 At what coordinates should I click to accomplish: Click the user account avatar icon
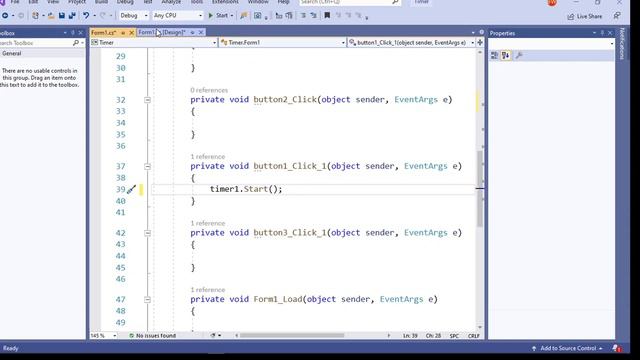[x=552, y=2]
